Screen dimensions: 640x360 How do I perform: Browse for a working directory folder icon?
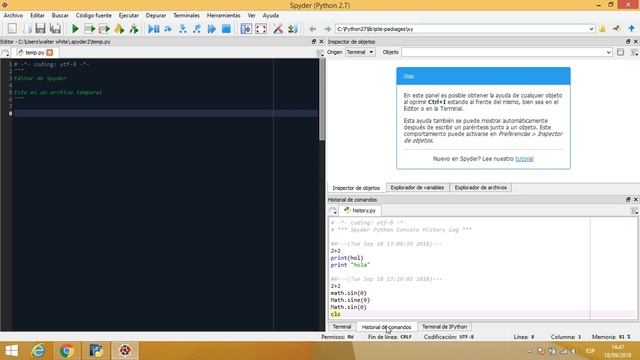602,29
